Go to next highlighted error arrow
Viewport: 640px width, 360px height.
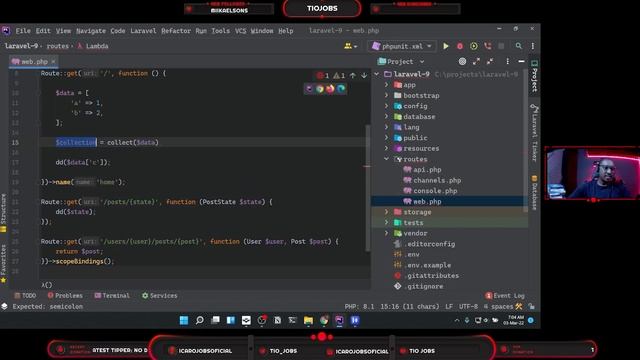click(x=364, y=76)
